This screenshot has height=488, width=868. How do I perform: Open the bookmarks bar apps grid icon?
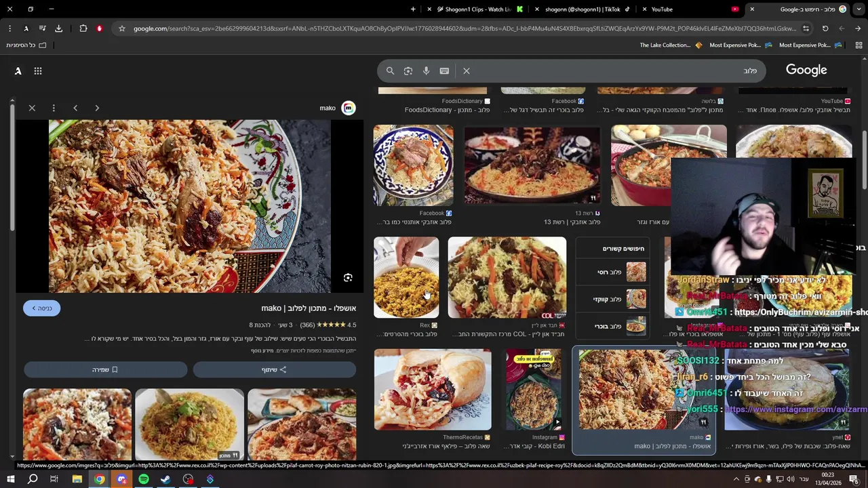pyautogui.click(x=859, y=45)
